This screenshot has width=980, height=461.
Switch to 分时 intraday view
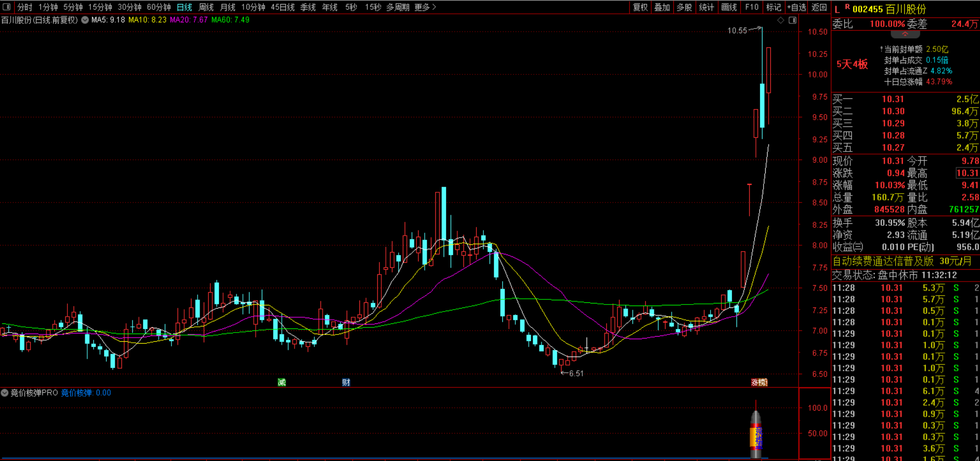(x=24, y=7)
